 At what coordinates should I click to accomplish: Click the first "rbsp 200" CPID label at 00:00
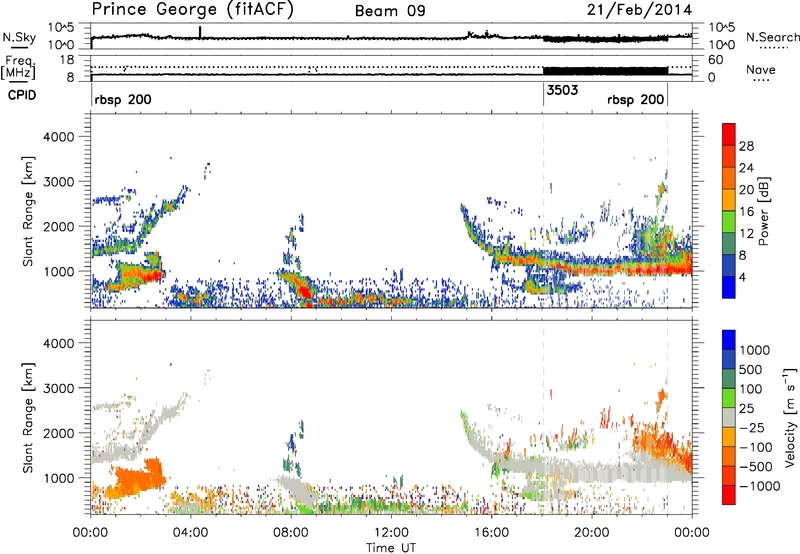tap(123, 99)
